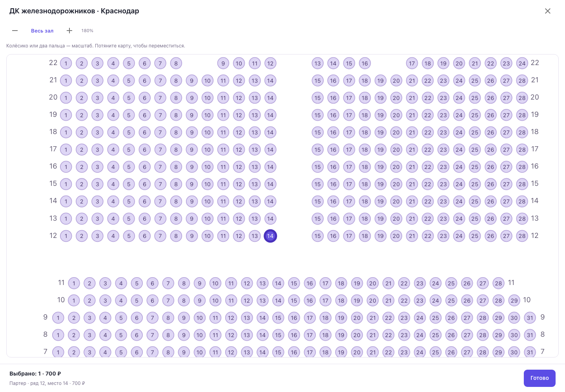Zoom in with the plus icon
Viewport: 565px width, 392px height.
point(69,31)
